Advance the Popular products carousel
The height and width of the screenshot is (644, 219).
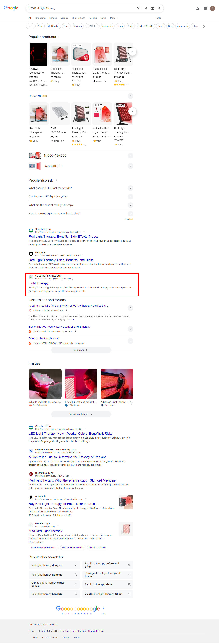tap(132, 52)
